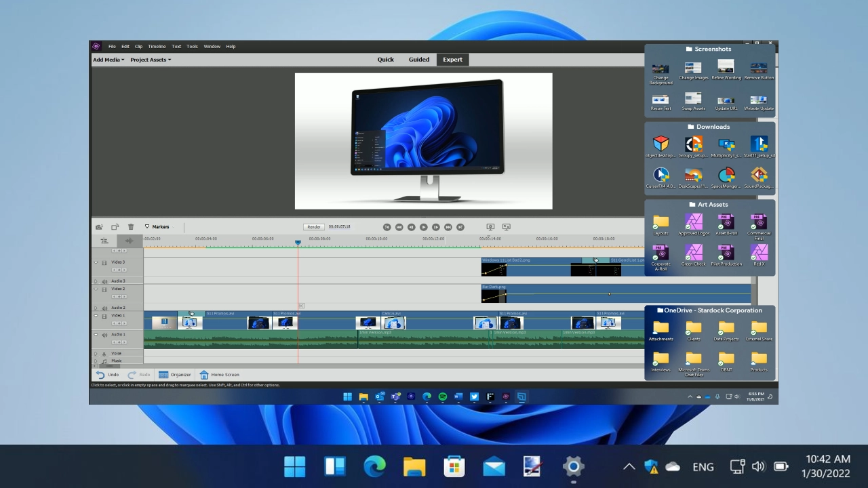This screenshot has height=488, width=868.
Task: Click the Undo button
Action: coord(107,375)
